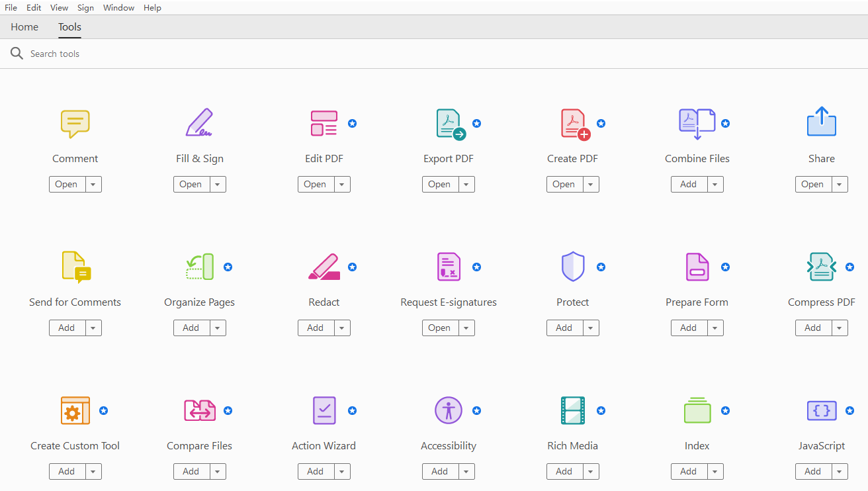Click the Add button under Compare Files

191,472
